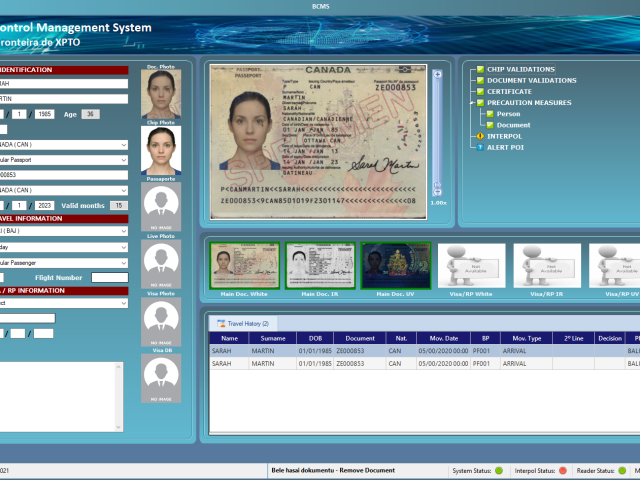Click the blue question icon beside ALERT POI

(x=480, y=147)
